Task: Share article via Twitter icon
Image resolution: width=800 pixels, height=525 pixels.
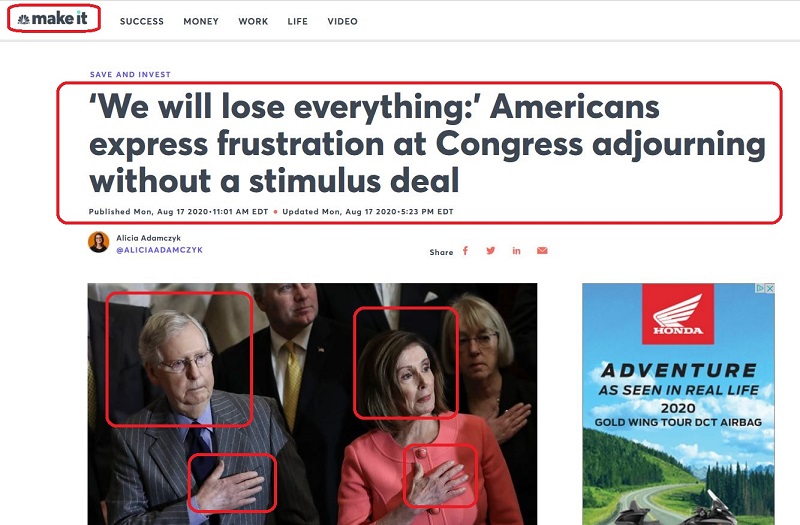Action: (491, 251)
